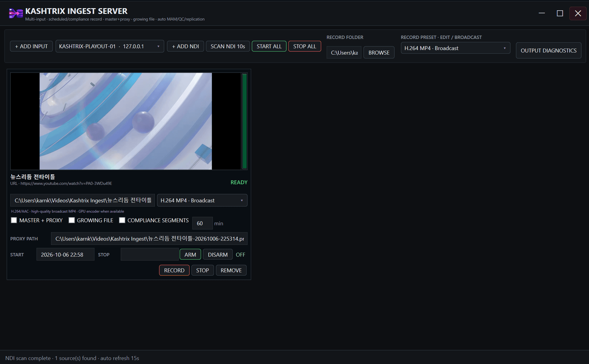This screenshot has height=364, width=589.
Task: Click the REMOVE button
Action: [x=231, y=270]
